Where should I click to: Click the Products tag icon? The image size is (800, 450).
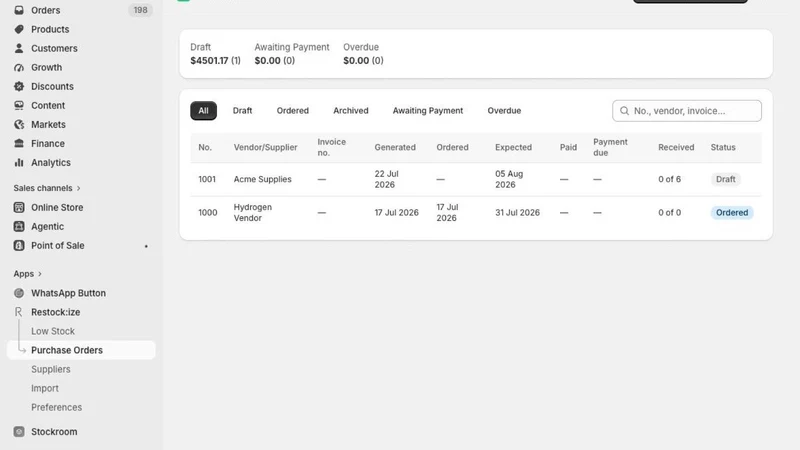coord(19,29)
